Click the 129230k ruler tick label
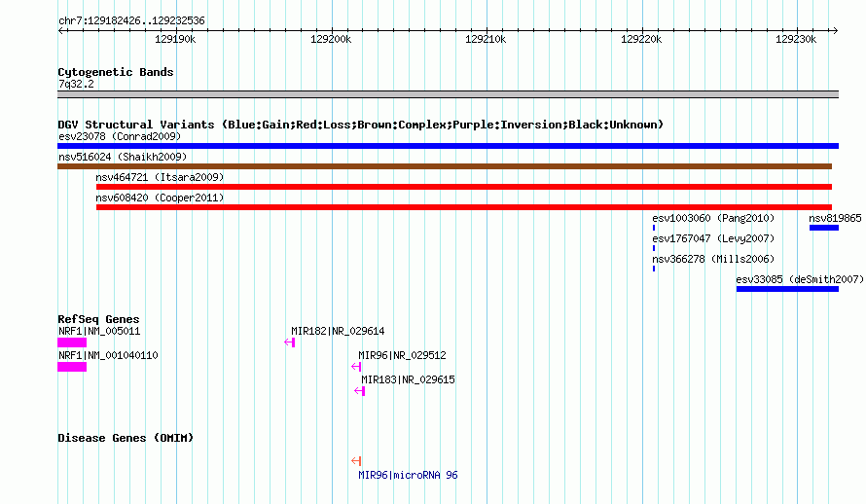 [x=796, y=39]
